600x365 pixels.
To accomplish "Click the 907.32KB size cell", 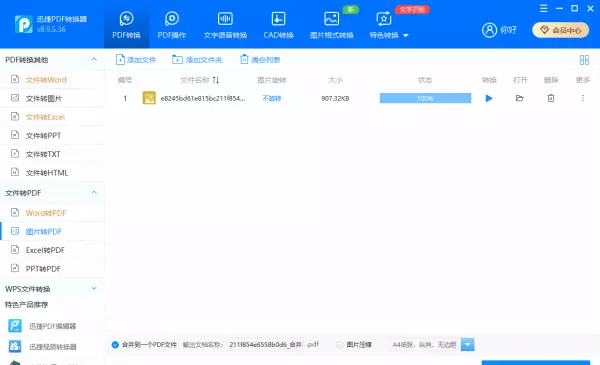I will (335, 98).
